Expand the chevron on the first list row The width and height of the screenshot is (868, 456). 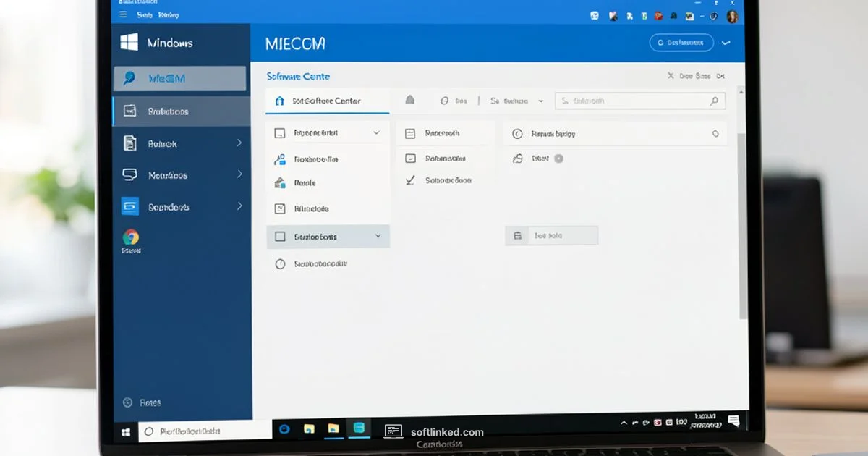coord(376,133)
